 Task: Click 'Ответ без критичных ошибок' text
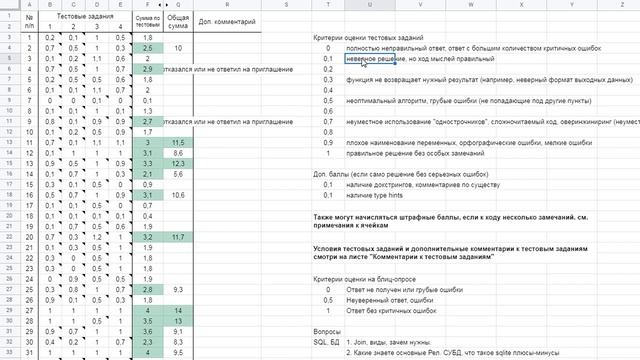[391, 311]
